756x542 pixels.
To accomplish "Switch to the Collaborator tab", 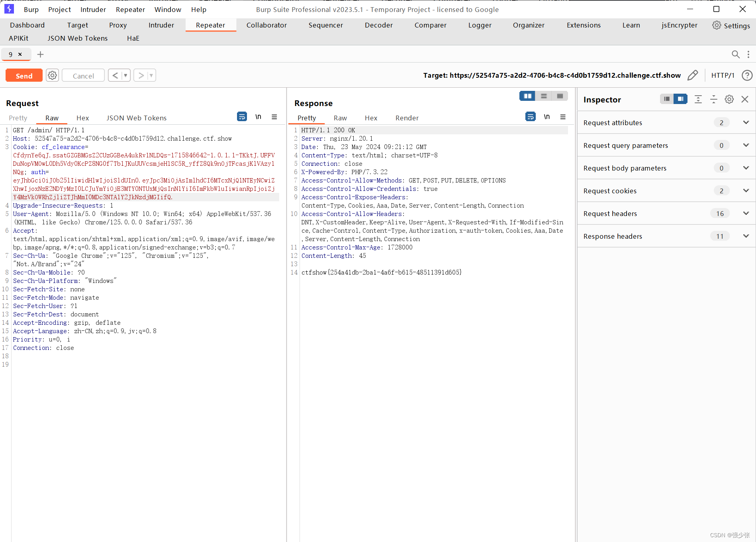I will 266,25.
